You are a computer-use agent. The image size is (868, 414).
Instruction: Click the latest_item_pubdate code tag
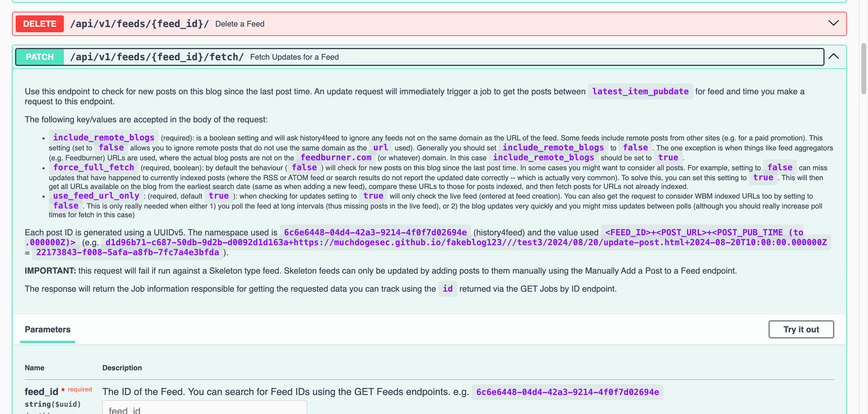pos(640,91)
